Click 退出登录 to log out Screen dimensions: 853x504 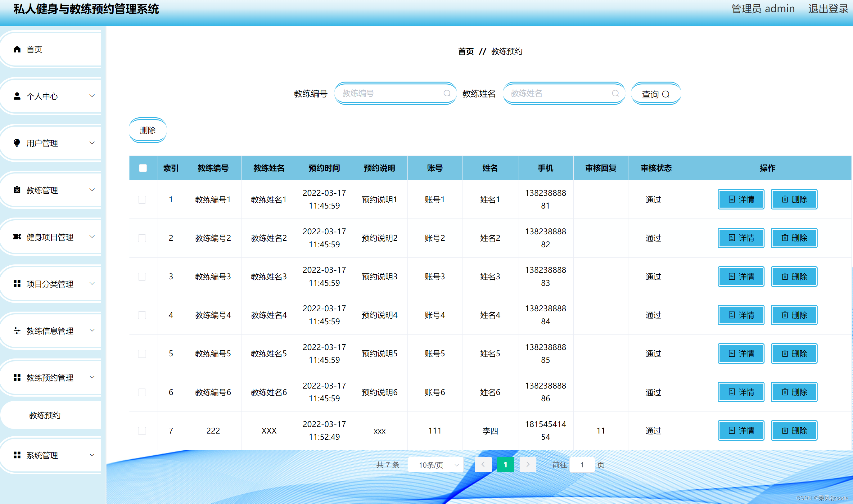(828, 9)
